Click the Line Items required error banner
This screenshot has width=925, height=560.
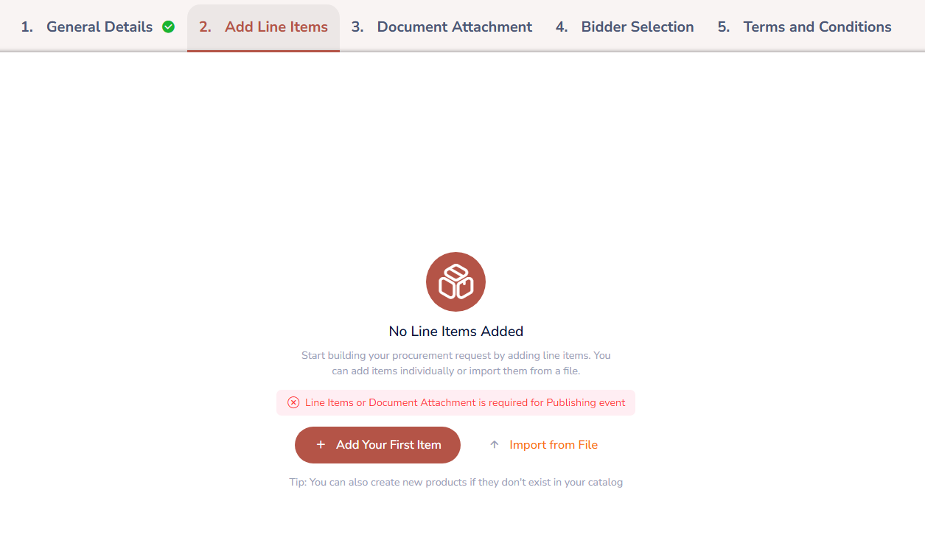click(x=455, y=402)
